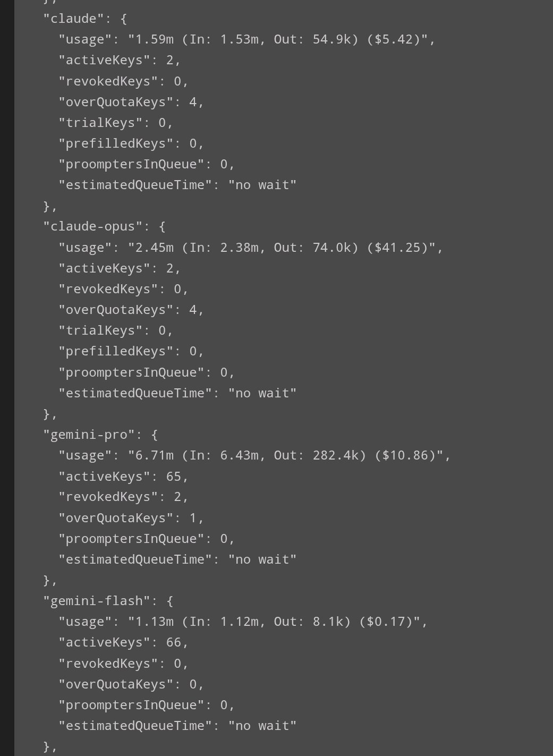This screenshot has width=553, height=756.
Task: Click claude estimatedQueueTime "no wait" value
Action: (x=262, y=185)
